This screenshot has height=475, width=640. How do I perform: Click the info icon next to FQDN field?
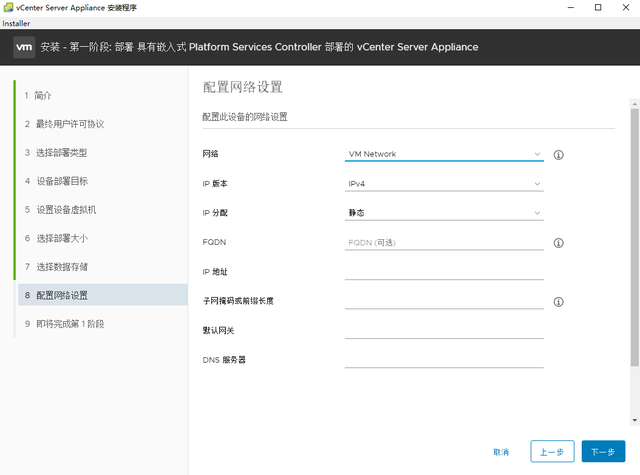coord(558,243)
